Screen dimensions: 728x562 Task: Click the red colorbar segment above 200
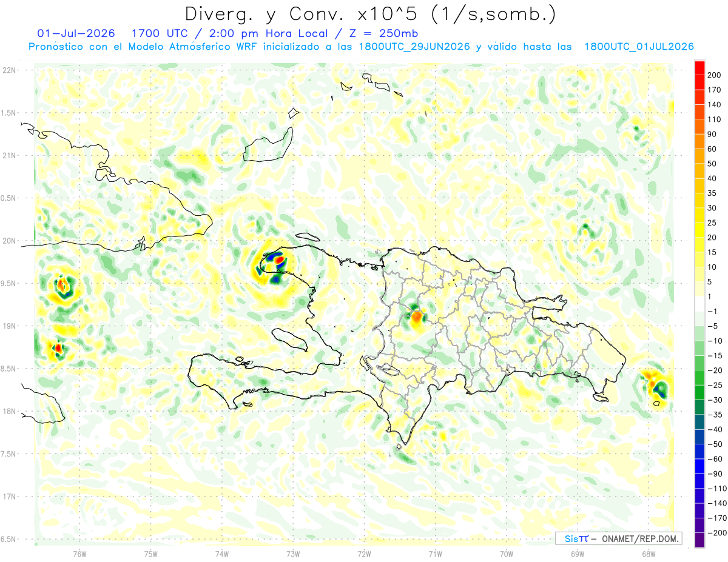tap(699, 67)
